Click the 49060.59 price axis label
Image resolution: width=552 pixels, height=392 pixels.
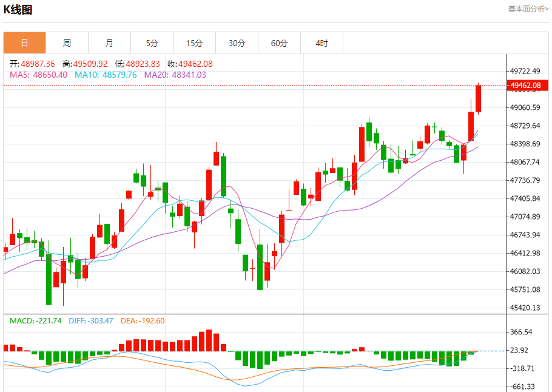[x=525, y=107]
